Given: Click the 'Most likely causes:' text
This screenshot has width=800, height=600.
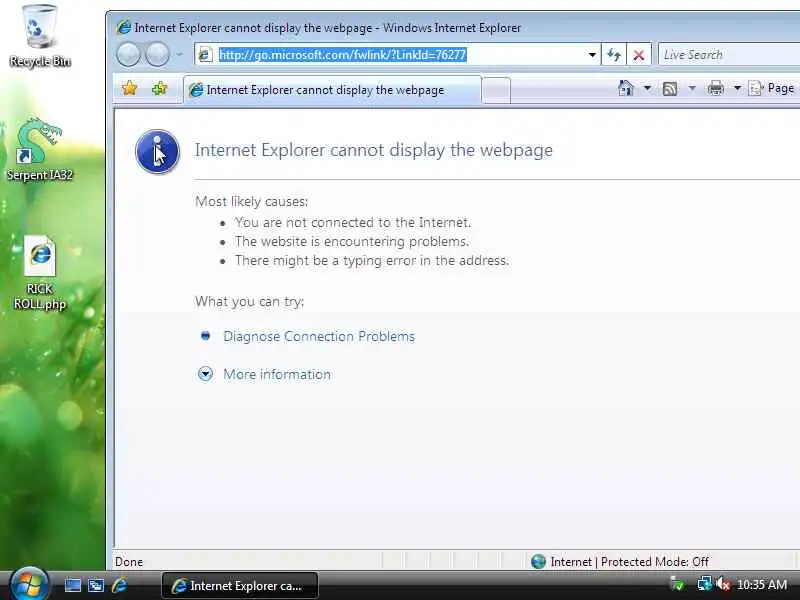Looking at the screenshot, I should click(x=252, y=202).
